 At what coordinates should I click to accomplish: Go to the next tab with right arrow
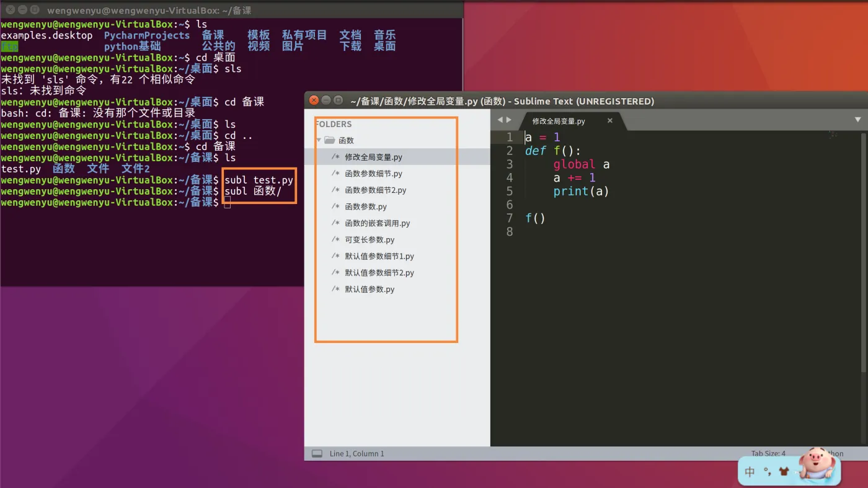[x=509, y=120]
